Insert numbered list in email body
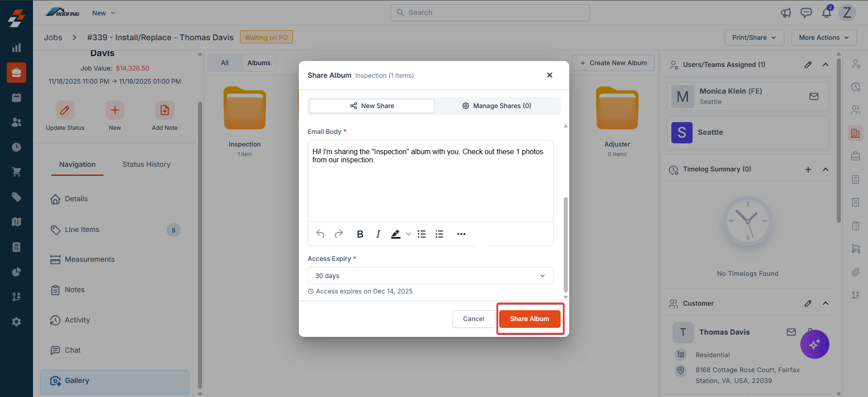 pyautogui.click(x=439, y=234)
